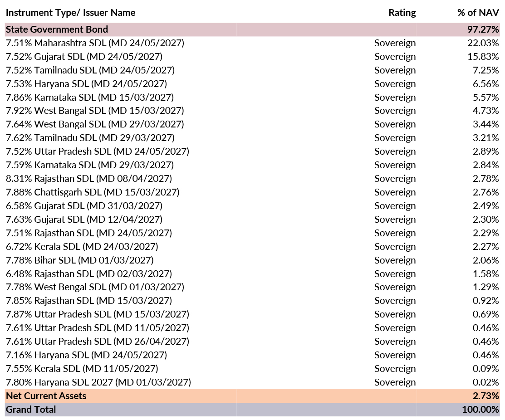Select the 8.31% Rajasthan SDL entry
Image resolution: width=505 pixels, height=420 pixels.
88,178
